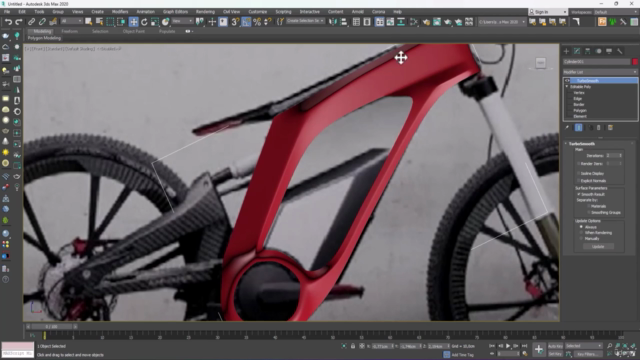This screenshot has height=360, width=640.
Task: Select the Always update radio button
Action: pos(581,227)
